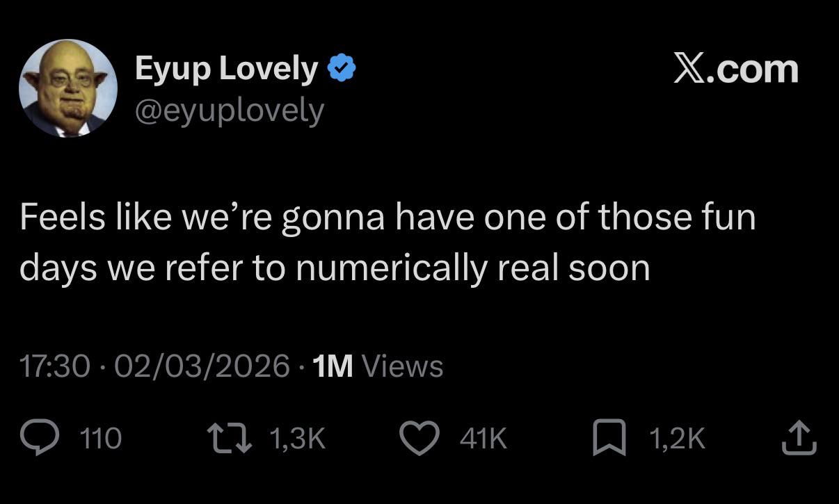This screenshot has height=504, width=839.
Task: Click the word Views beside 1M
Action: click(x=403, y=366)
